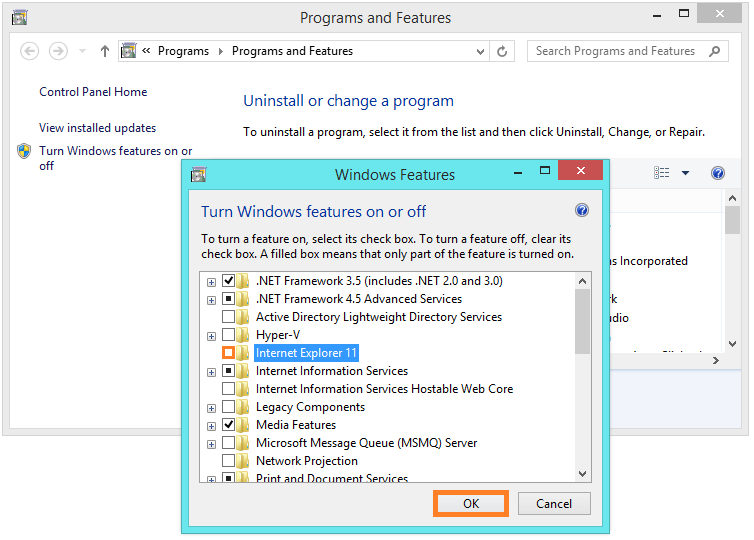This screenshot has width=754, height=540.
Task: Click scroll down arrow in Programs list
Action: coord(732,344)
